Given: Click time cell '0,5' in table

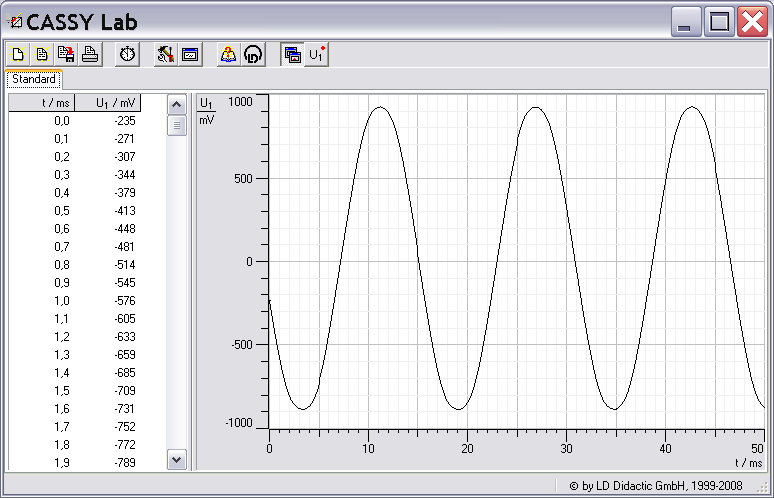Looking at the screenshot, I should click(x=62, y=211).
